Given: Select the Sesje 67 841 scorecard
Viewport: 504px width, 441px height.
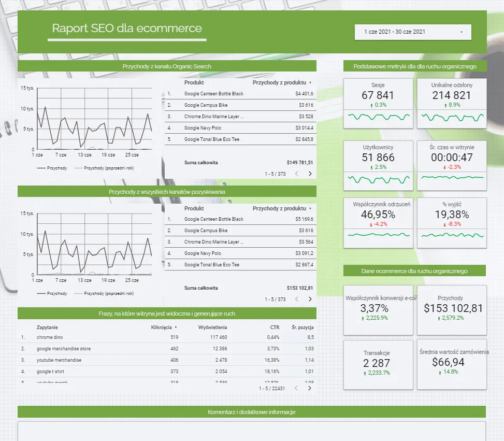Looking at the screenshot, I should point(378,103).
